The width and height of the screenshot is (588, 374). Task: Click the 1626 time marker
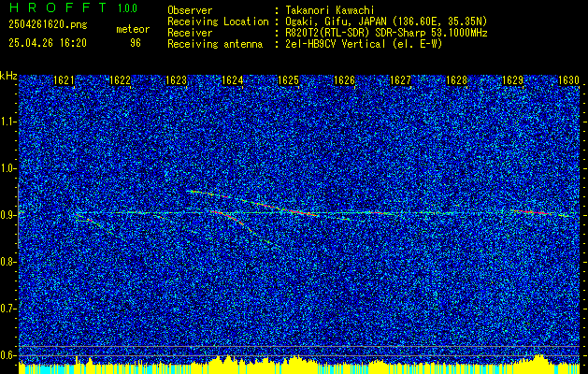344,80
